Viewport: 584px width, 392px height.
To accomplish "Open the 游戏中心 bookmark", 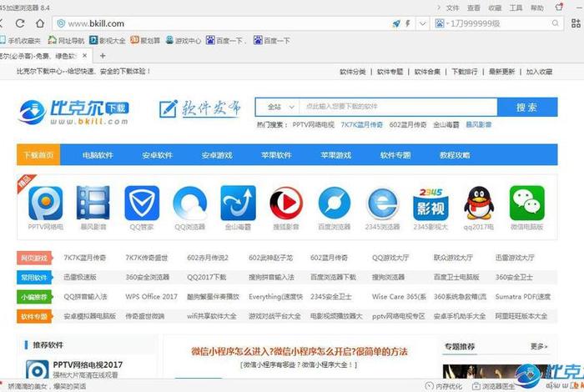I will click(x=184, y=40).
